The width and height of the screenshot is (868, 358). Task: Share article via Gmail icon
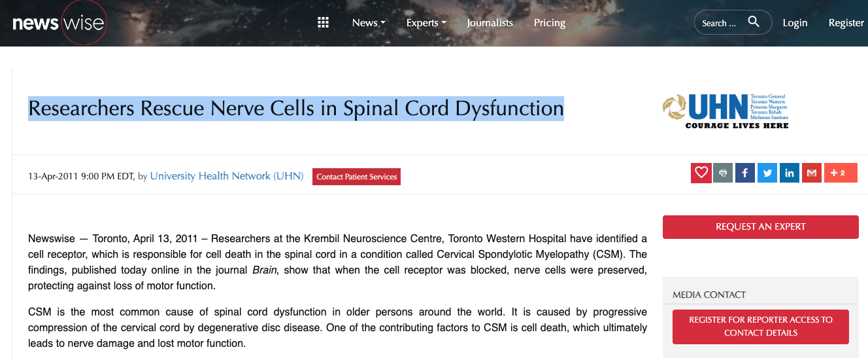click(812, 173)
